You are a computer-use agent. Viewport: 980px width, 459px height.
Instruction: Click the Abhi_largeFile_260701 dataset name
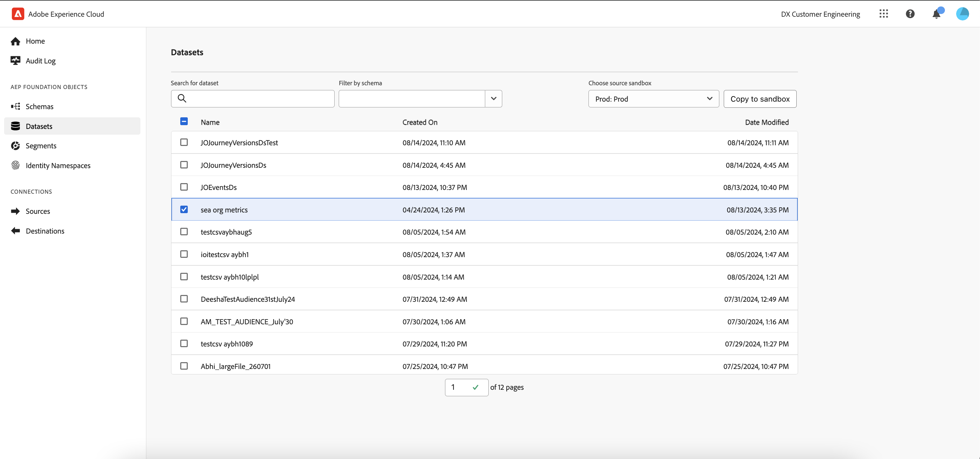pos(235,367)
